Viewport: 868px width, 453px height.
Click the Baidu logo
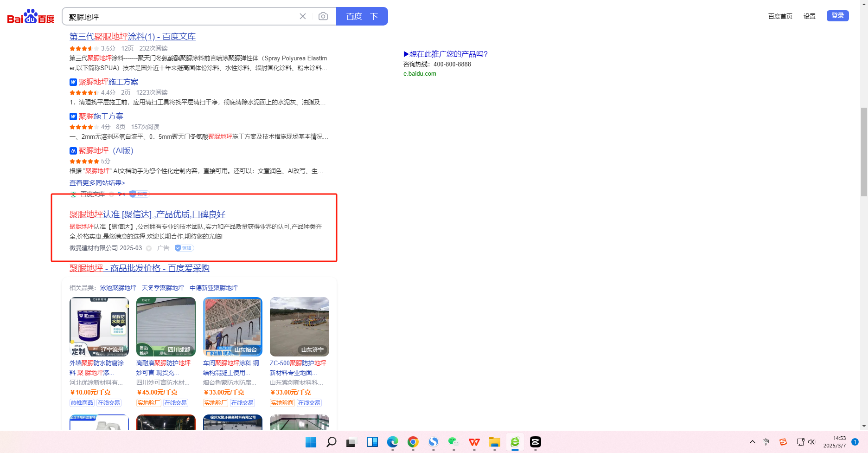[31, 17]
